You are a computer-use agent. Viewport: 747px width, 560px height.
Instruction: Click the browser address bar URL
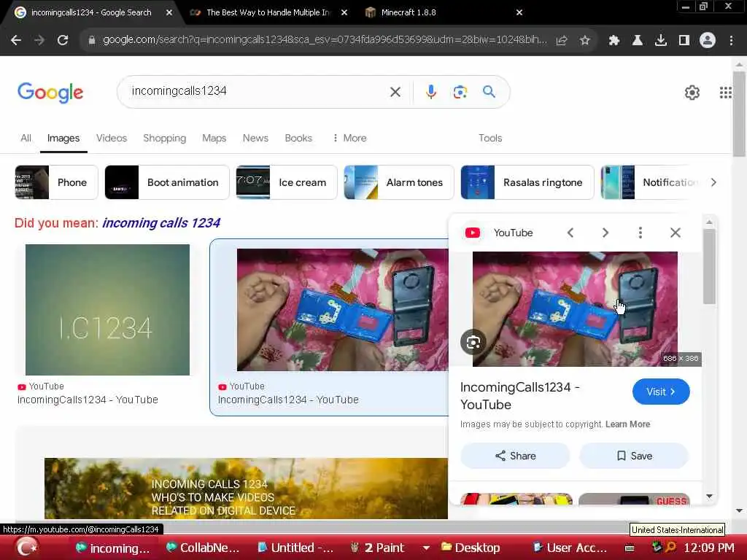[x=325, y=40]
